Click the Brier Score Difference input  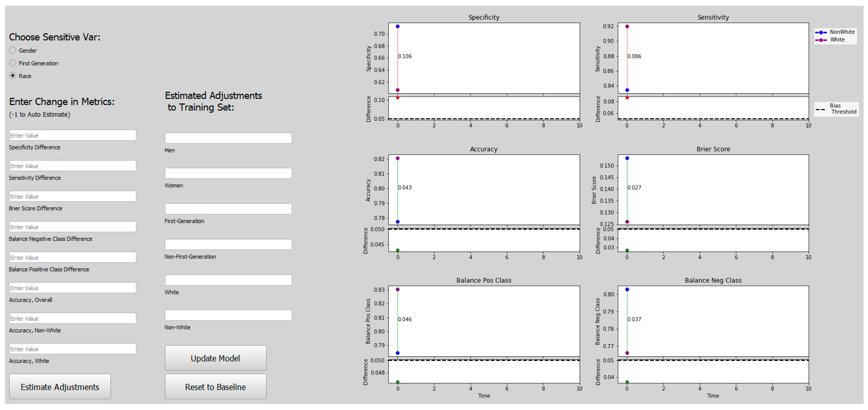point(73,196)
